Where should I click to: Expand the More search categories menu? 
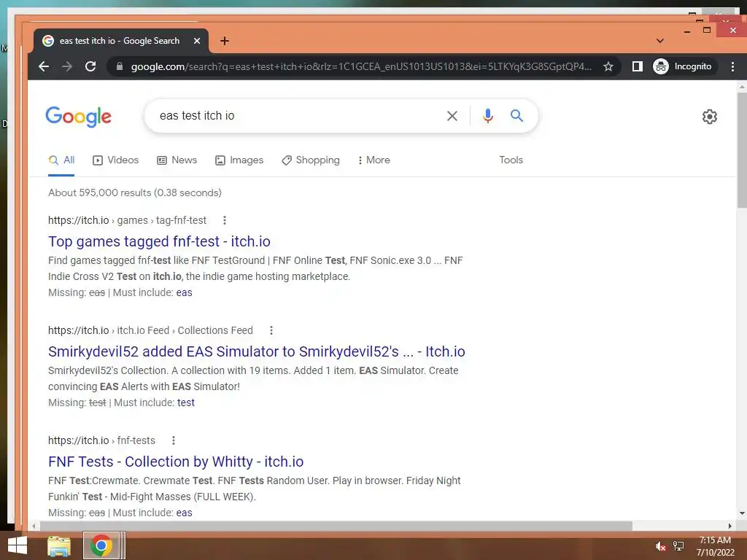(374, 160)
